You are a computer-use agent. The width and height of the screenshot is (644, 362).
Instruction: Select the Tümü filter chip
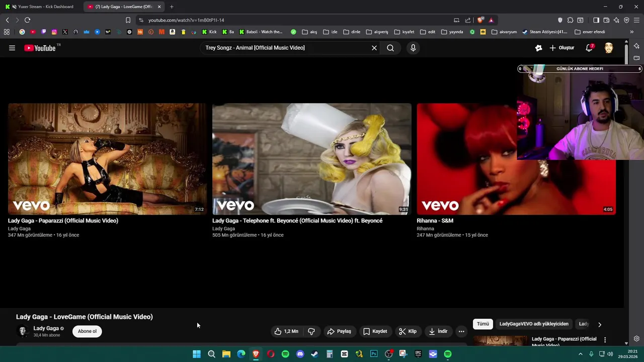pyautogui.click(x=483, y=324)
